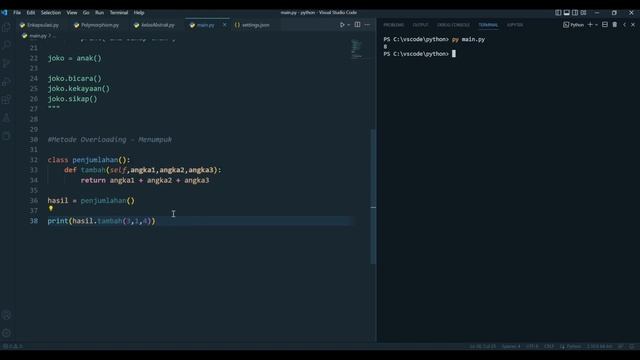The image size is (640, 360).
Task: Open the Help menu
Action: (x=139, y=13)
